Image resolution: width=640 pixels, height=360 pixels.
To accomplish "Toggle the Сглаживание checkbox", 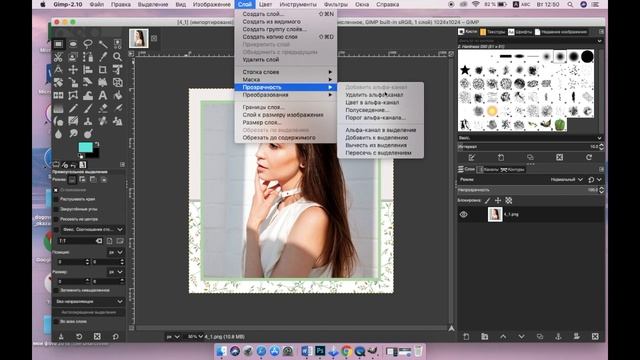I will [56, 190].
